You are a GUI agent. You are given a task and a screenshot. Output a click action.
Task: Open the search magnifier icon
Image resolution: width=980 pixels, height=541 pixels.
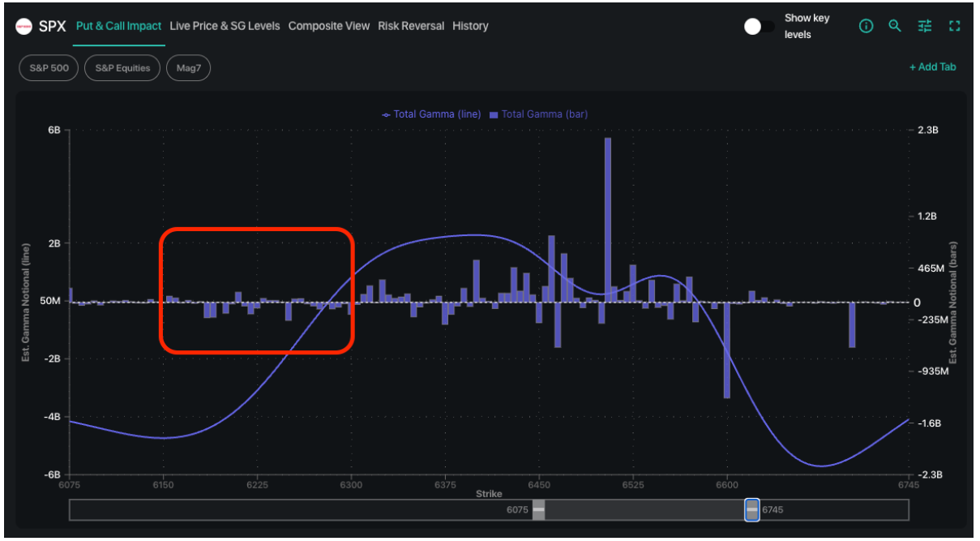click(x=895, y=26)
